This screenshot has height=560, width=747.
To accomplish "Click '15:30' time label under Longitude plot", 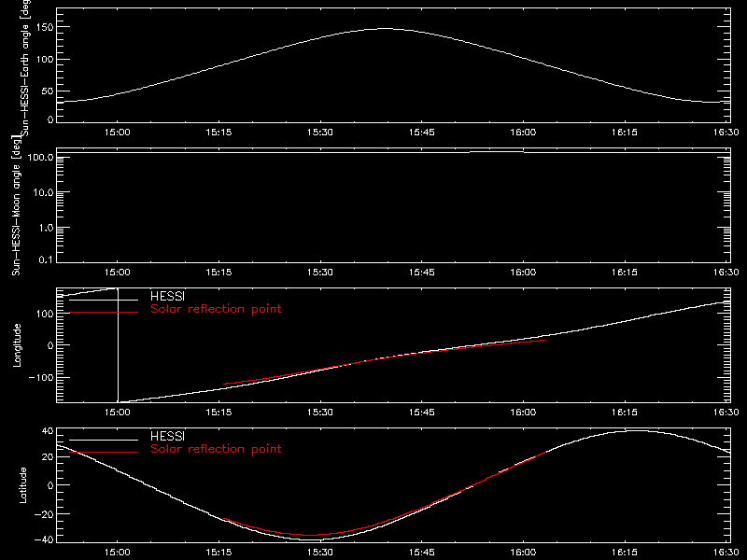I will click(x=320, y=412).
